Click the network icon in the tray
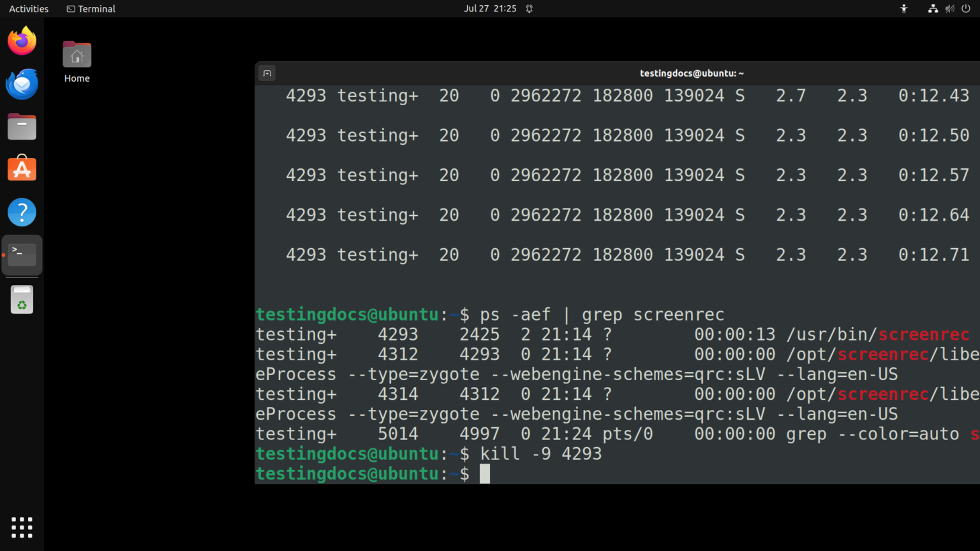 [933, 8]
